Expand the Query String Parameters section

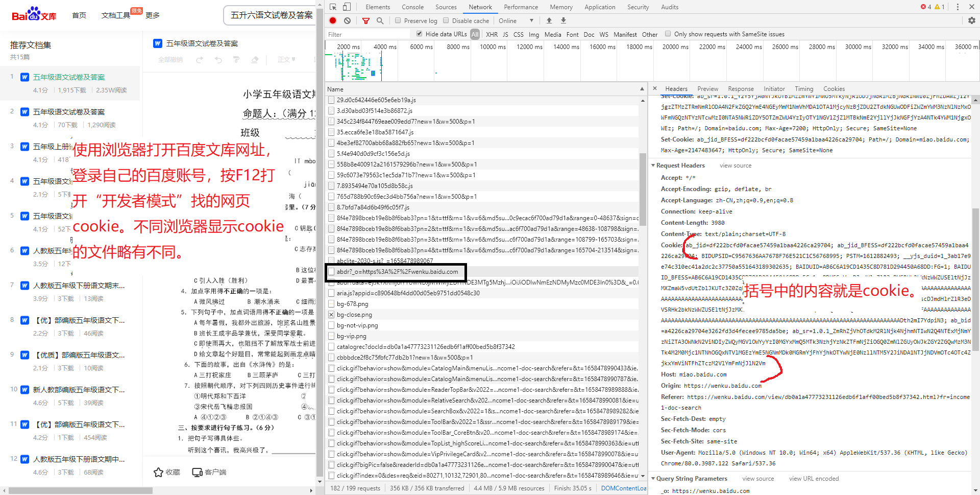coord(653,478)
